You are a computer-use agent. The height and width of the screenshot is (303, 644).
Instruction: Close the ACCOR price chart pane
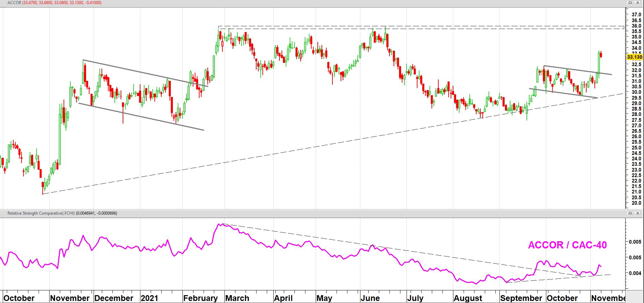[638, 2]
